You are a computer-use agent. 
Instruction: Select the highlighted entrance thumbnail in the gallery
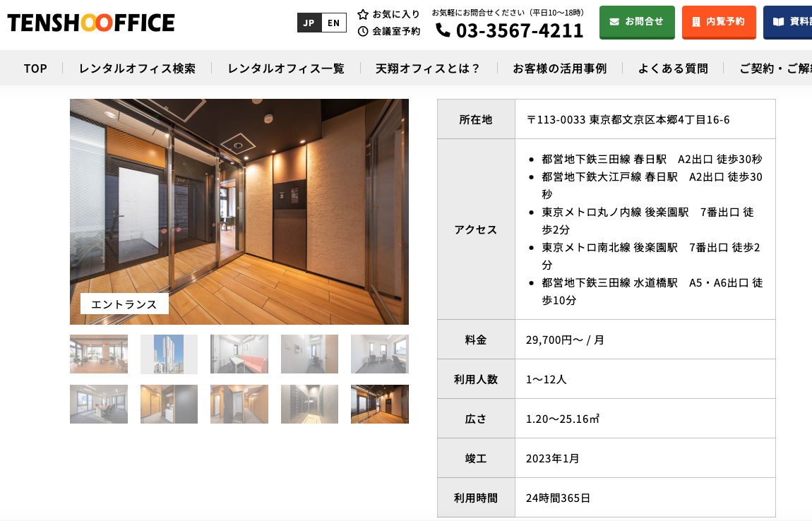click(x=380, y=404)
